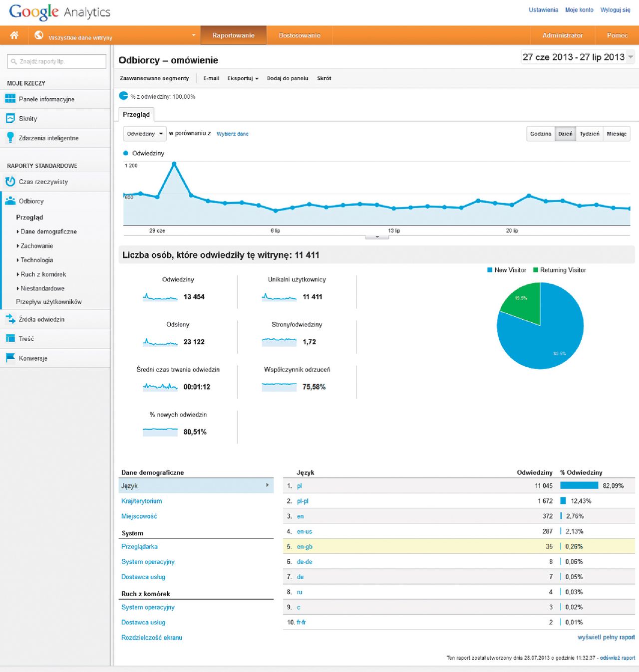Image resolution: width=639 pixels, height=672 pixels.
Task: Click the Odbiorcy people icon
Action: [10, 201]
